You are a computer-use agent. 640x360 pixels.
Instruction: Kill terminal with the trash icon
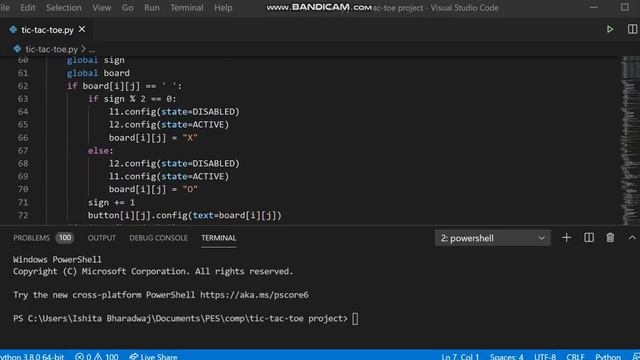point(610,238)
